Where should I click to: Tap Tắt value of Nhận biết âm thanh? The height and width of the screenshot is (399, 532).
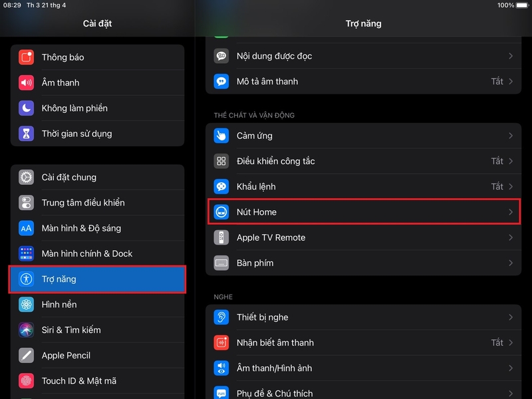[x=497, y=342]
